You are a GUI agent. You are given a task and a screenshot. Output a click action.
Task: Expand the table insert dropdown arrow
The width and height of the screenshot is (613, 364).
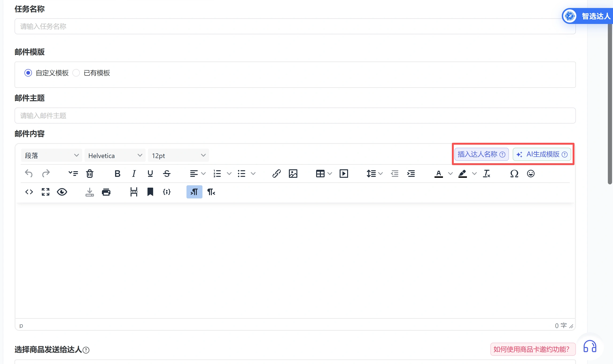click(330, 174)
